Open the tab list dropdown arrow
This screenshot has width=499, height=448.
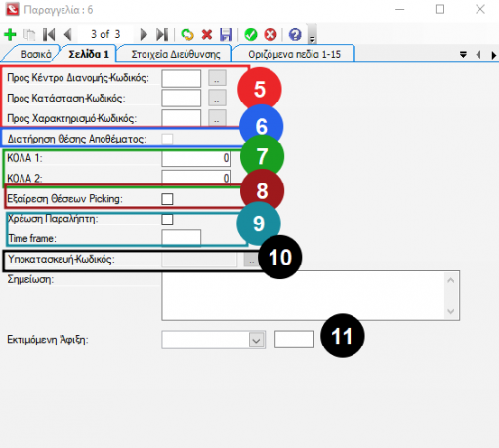pos(463,54)
